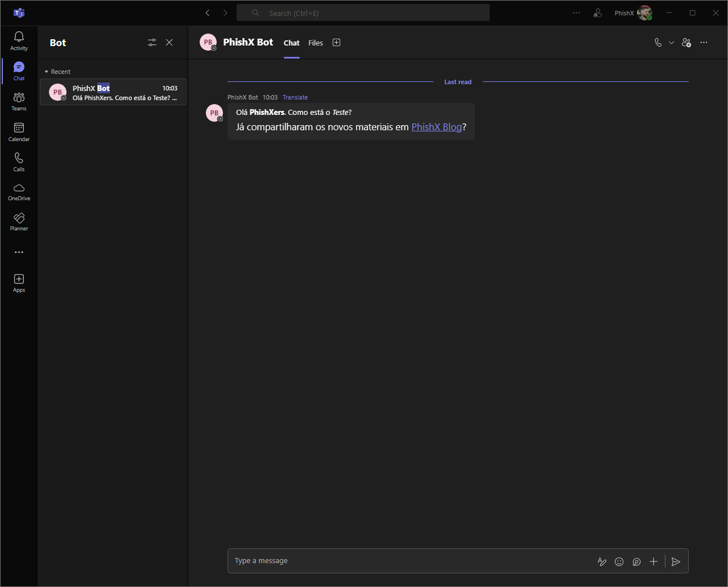Click the Last read marker label
The width and height of the screenshot is (728, 587).
tap(458, 82)
